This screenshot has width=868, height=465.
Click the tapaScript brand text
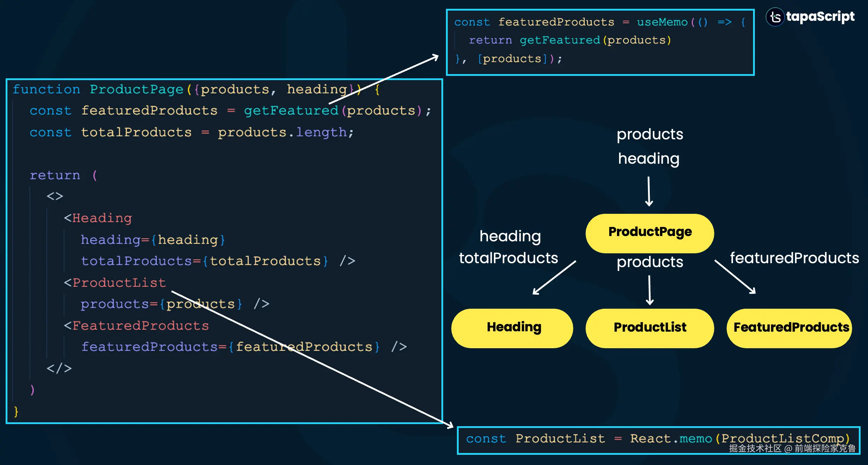click(x=820, y=17)
